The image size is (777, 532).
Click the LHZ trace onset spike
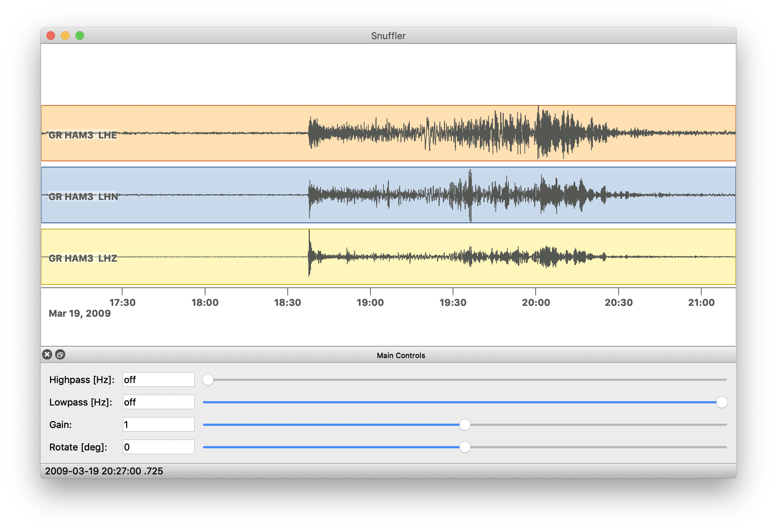(x=309, y=253)
